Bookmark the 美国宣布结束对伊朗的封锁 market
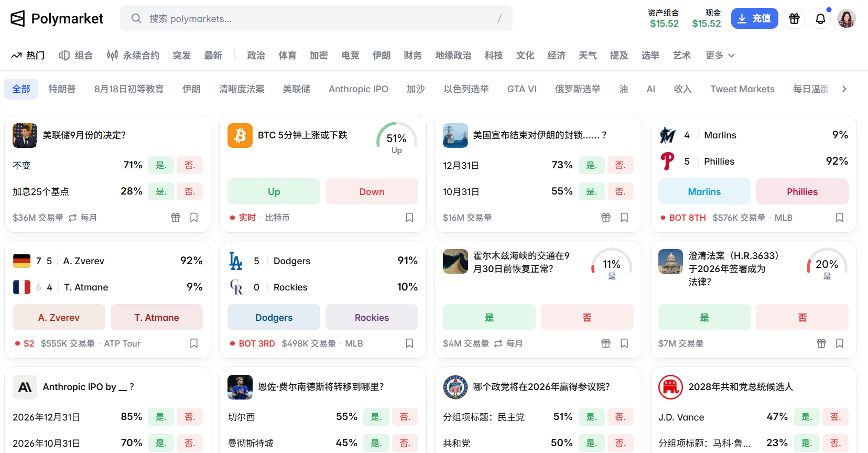Viewport: 868px width, 453px height. click(x=624, y=218)
